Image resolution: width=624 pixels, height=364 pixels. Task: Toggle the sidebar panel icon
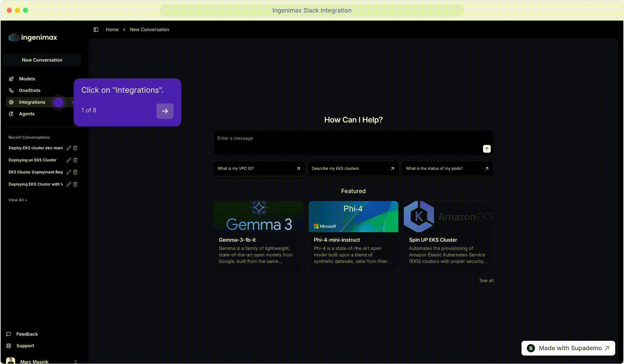coord(96,30)
